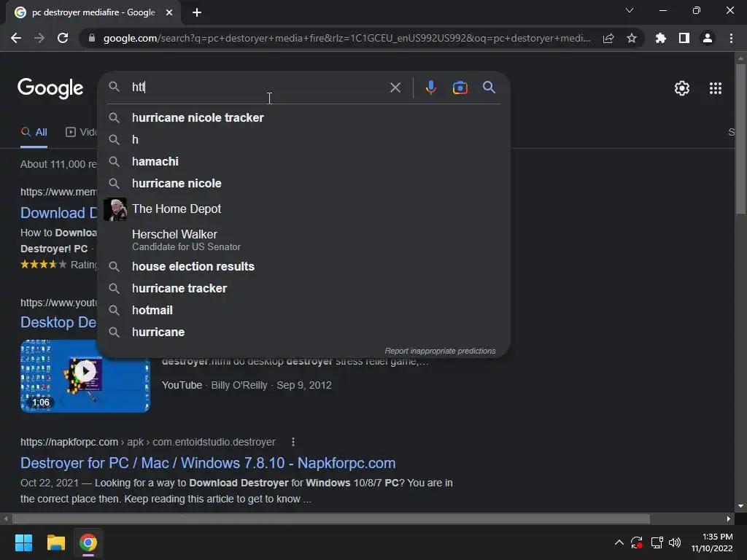747x560 pixels.
Task: Open Google quick settings gear
Action: [x=682, y=88]
